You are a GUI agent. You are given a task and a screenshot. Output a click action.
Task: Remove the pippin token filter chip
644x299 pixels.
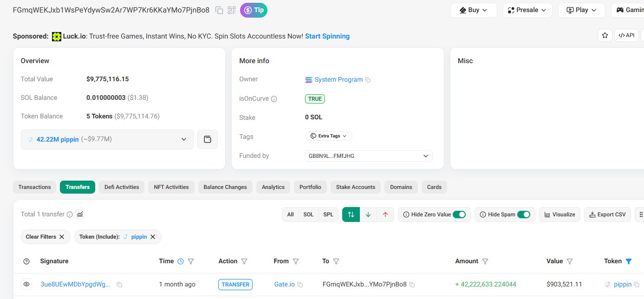pos(153,237)
